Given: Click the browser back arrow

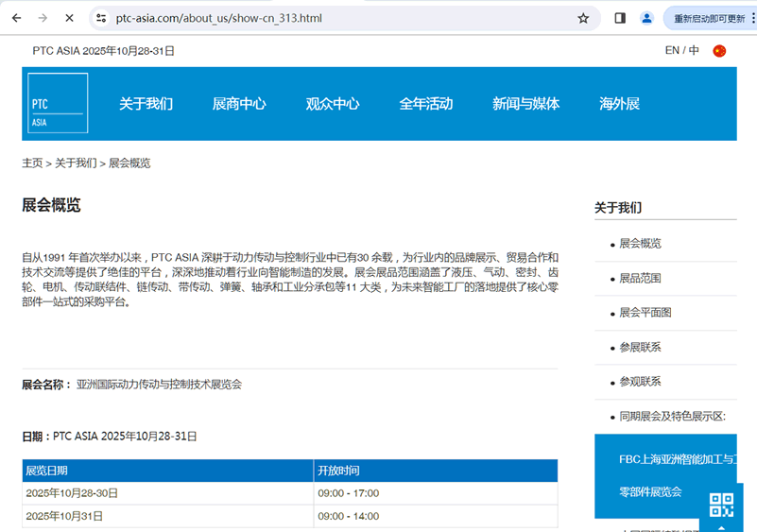Looking at the screenshot, I should (x=17, y=18).
